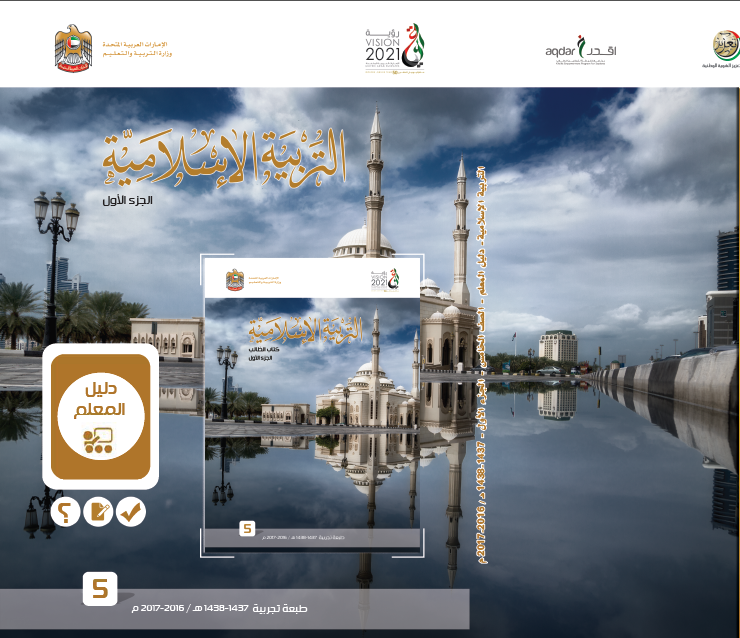Screen dimensions: 740x638
Task: Click the pencil and paper circle icon
Action: [98, 512]
